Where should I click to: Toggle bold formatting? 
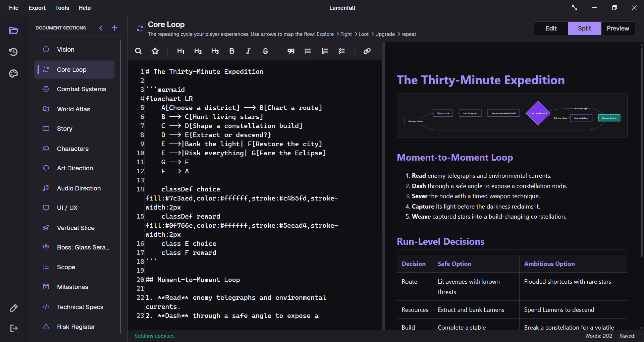(x=232, y=51)
